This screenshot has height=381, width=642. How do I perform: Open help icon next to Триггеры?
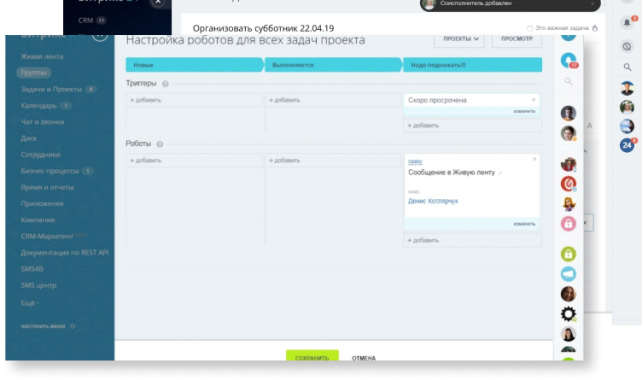[x=165, y=84]
